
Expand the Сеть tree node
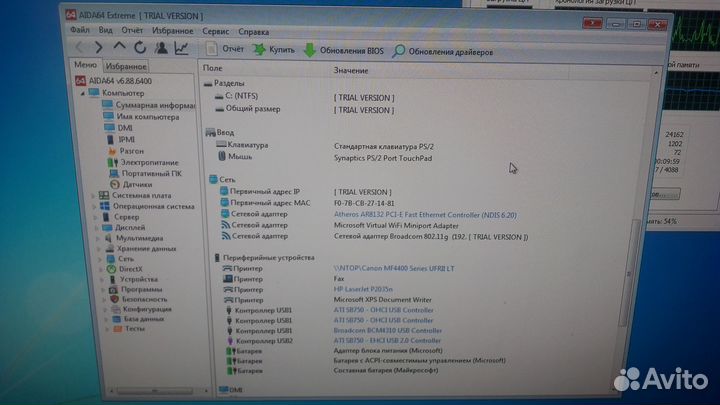point(101,259)
